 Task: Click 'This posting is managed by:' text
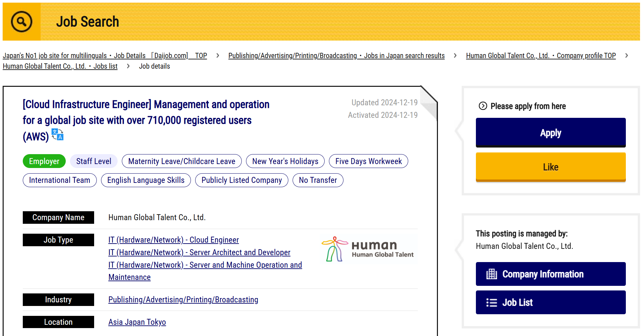coord(522,234)
